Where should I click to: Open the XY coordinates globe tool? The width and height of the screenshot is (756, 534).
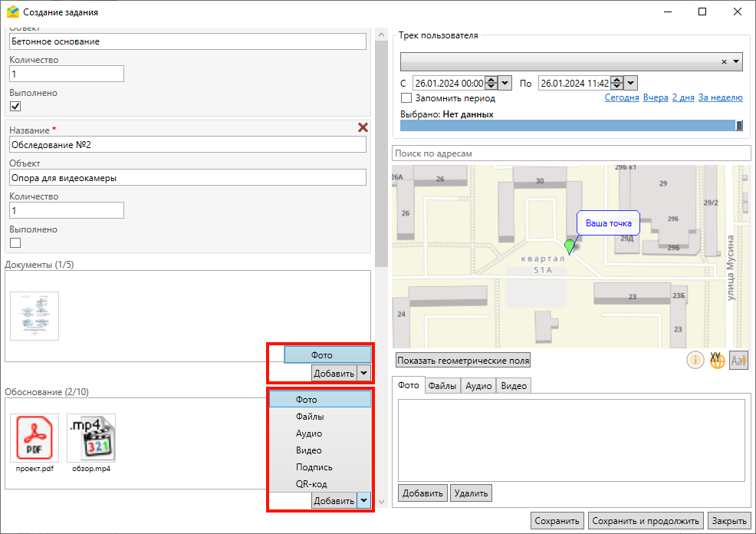tap(717, 360)
